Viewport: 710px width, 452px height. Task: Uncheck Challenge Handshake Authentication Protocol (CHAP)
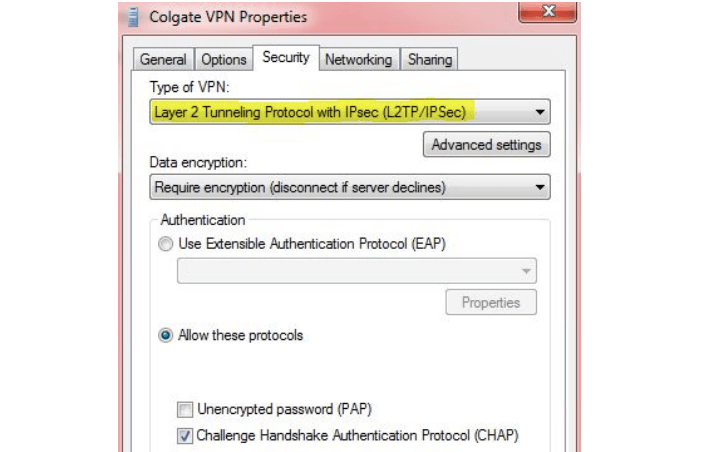(185, 436)
